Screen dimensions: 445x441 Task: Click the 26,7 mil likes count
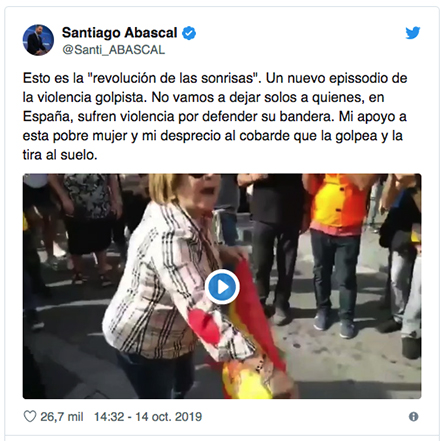[62, 417]
